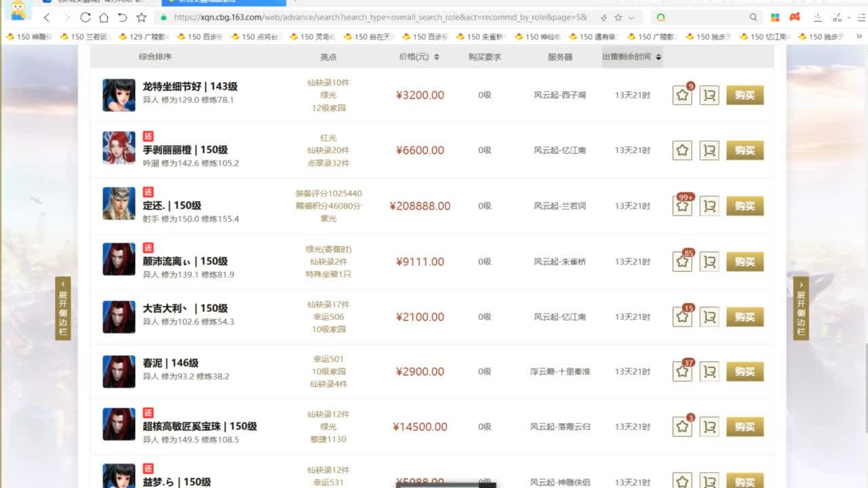Favorite the 春泥 listing with the star

[682, 371]
